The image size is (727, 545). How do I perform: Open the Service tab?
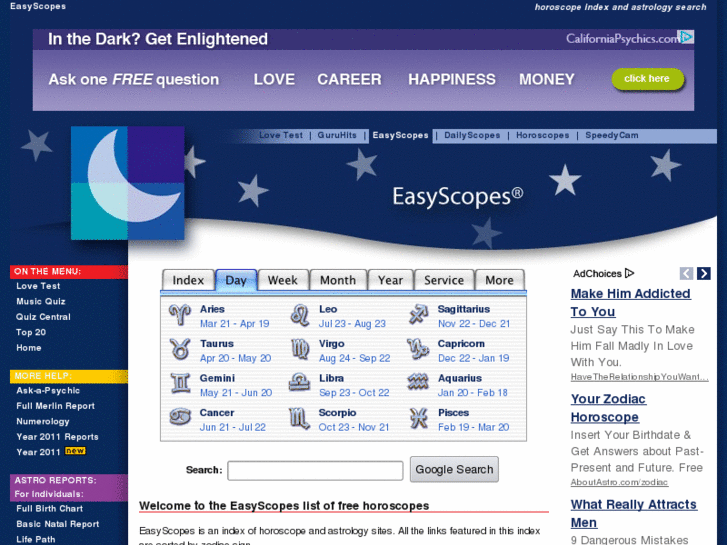tap(444, 280)
